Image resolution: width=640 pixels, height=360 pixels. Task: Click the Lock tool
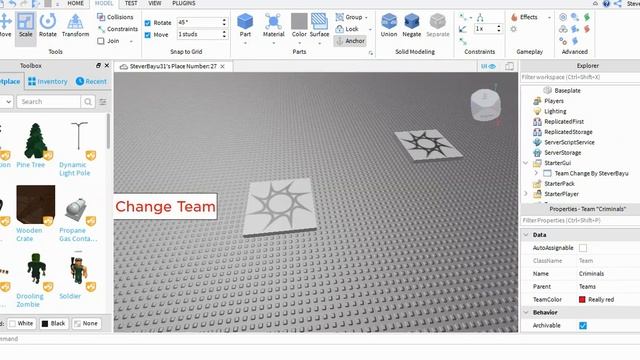coord(347,29)
